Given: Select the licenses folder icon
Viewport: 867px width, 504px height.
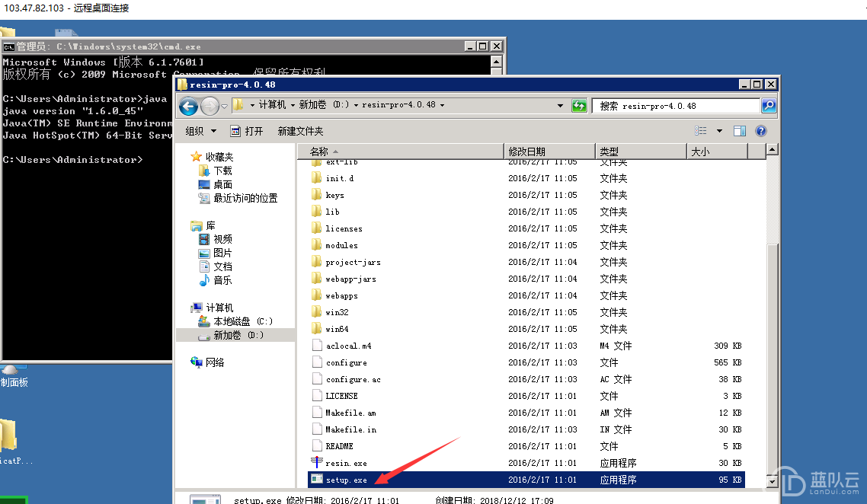Looking at the screenshot, I should point(317,228).
